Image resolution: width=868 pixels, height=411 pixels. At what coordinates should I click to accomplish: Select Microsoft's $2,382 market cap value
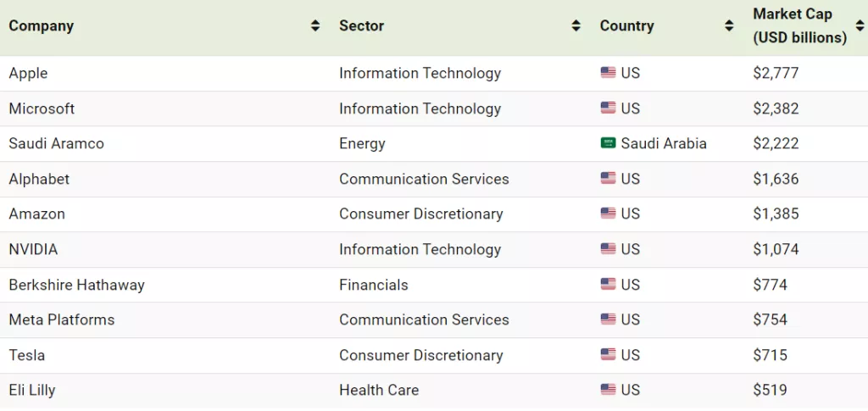[x=776, y=108]
